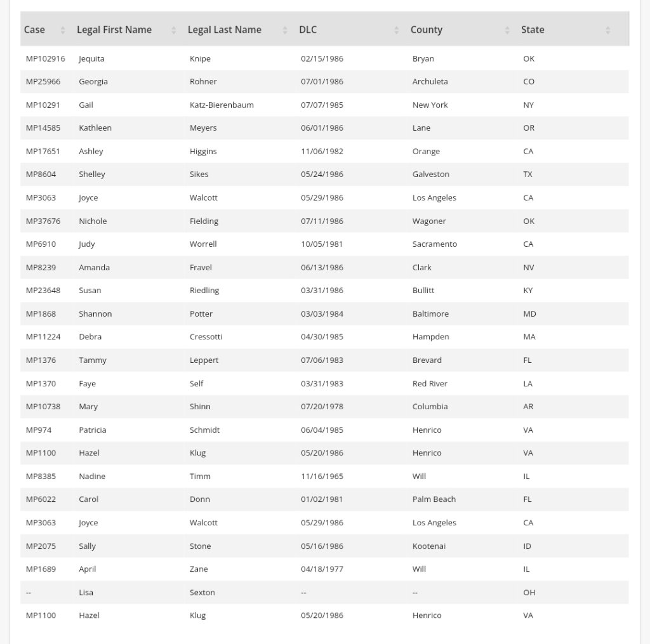
Task: Click the "County" header label
Action: pos(426,30)
